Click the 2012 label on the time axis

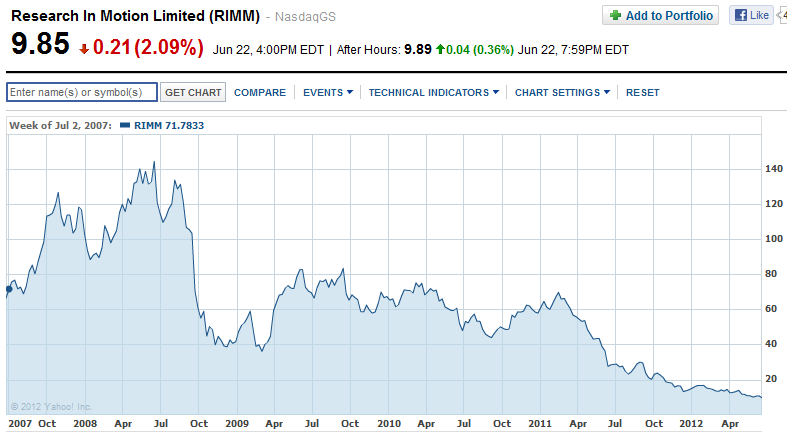click(x=691, y=423)
